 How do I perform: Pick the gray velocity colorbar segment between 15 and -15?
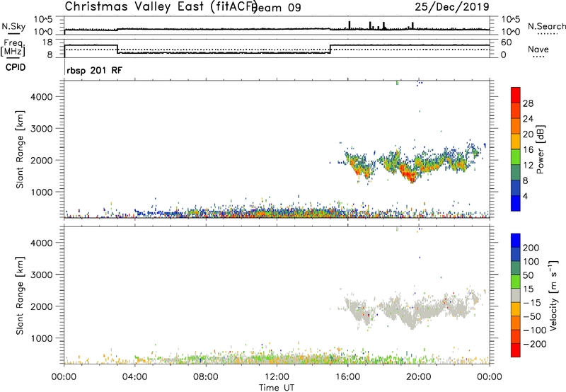(x=516, y=295)
